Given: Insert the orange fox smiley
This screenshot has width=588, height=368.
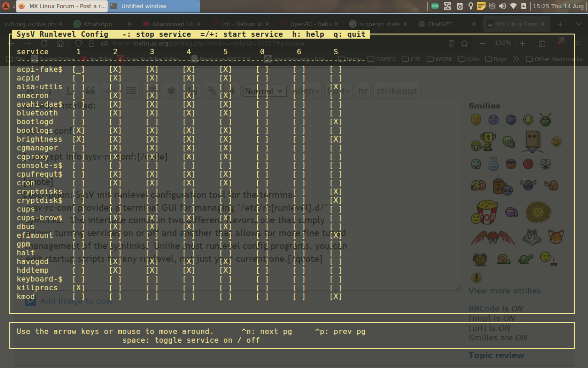Looking at the screenshot, I should [x=556, y=237].
